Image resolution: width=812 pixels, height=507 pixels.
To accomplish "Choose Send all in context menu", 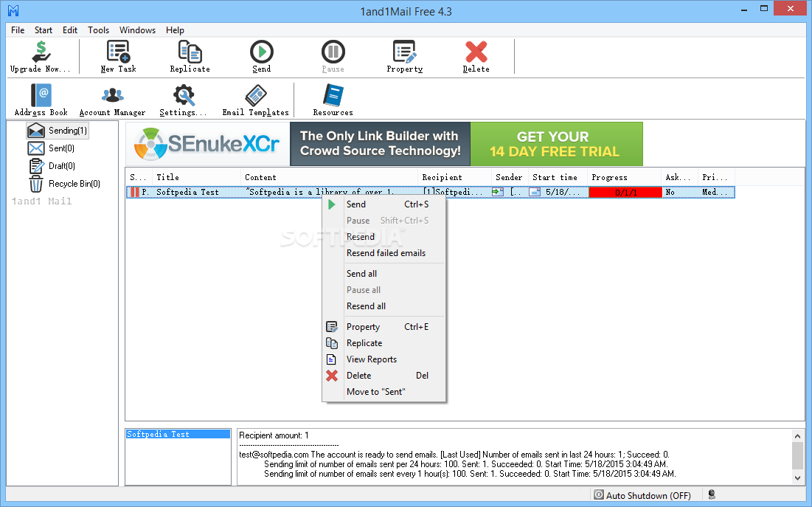I will pos(384,274).
